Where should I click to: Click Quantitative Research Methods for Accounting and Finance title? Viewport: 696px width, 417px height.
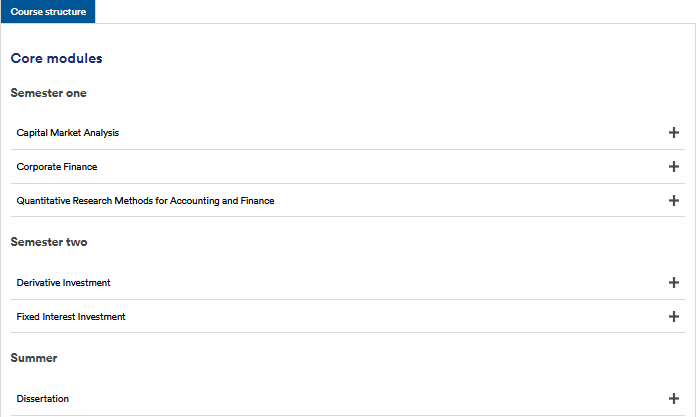point(145,201)
